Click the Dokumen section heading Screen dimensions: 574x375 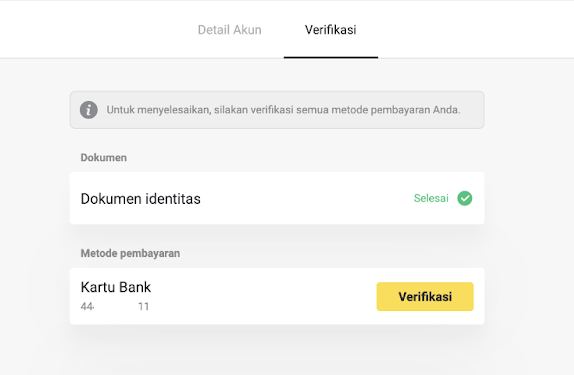104,157
